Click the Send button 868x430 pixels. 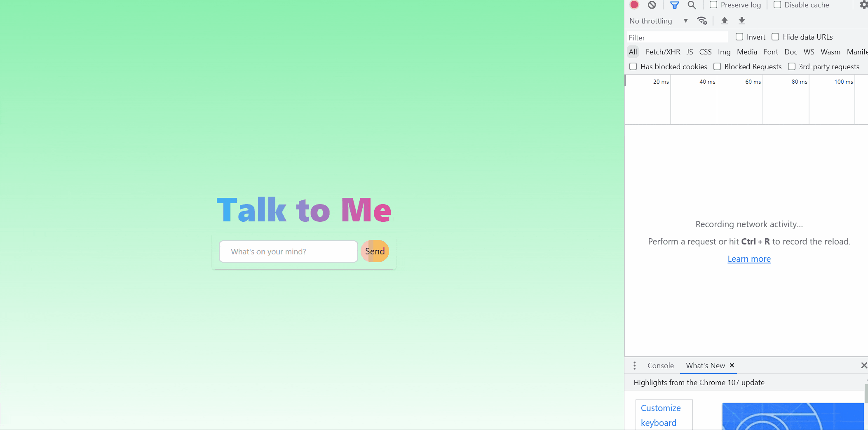click(375, 251)
